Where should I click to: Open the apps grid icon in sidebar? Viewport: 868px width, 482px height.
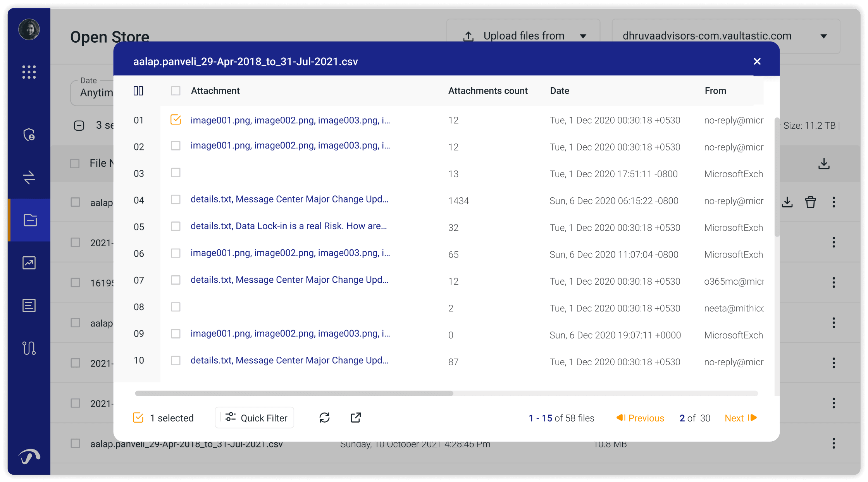[29, 72]
